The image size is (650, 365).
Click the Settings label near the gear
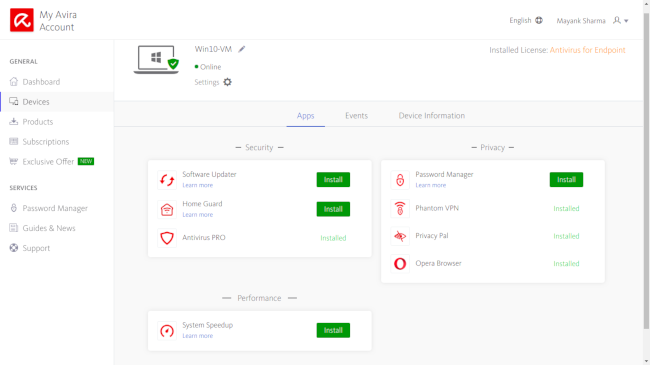206,82
